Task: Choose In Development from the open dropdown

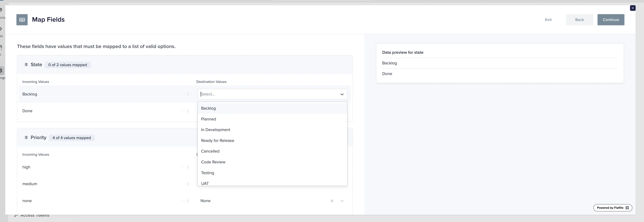Action: pos(215,130)
